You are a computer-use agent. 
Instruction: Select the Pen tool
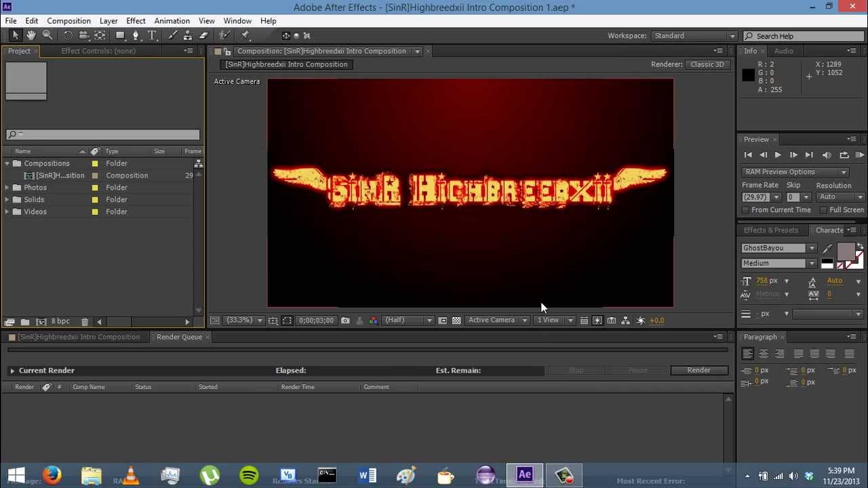(136, 35)
